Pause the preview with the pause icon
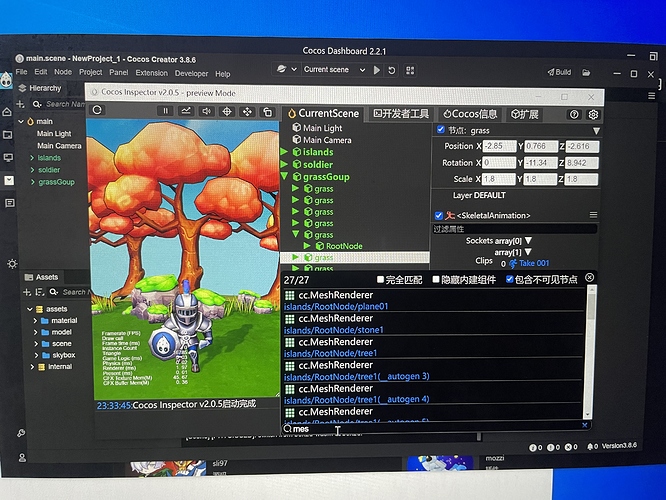 click(165, 111)
